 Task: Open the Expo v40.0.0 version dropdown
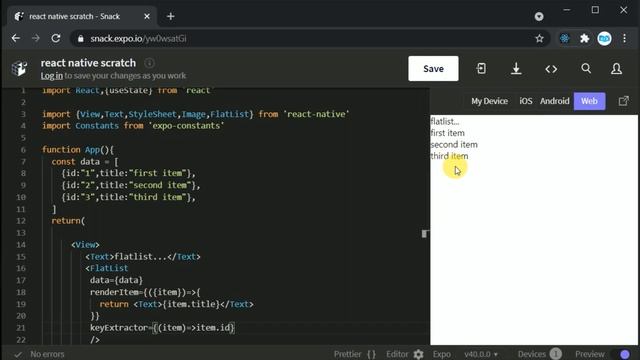click(480, 354)
